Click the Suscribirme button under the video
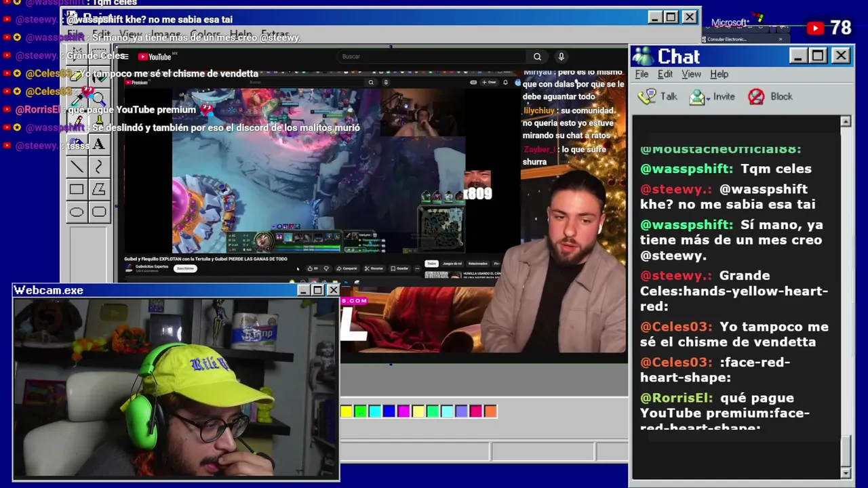Viewport: 868px width, 488px height. [x=186, y=268]
